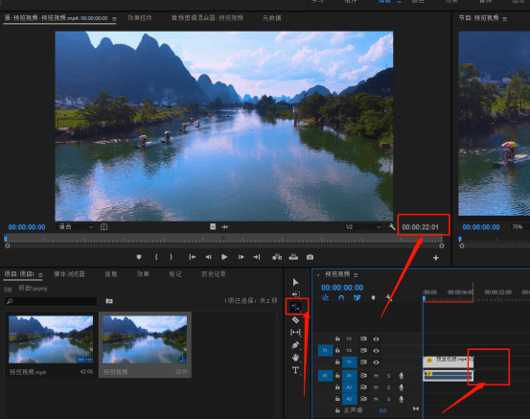Mute audio track A1
Image resolution: width=530 pixels, height=420 pixels.
pyautogui.click(x=376, y=376)
